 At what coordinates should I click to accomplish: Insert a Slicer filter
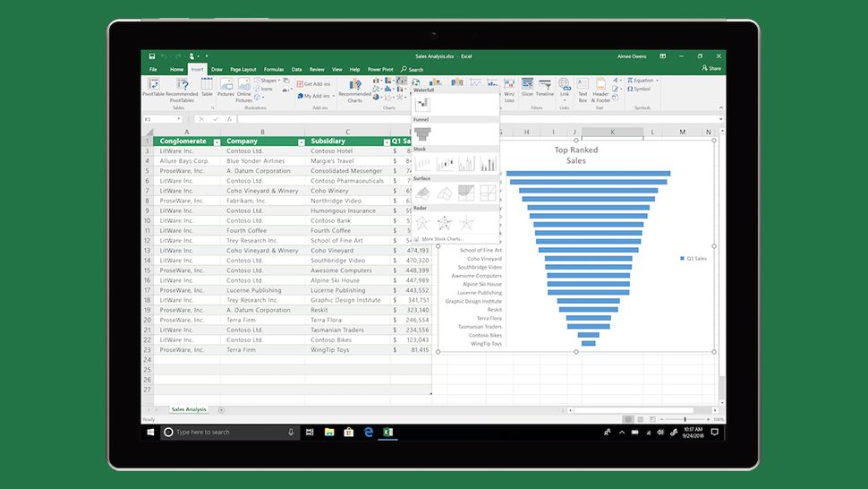tap(527, 88)
